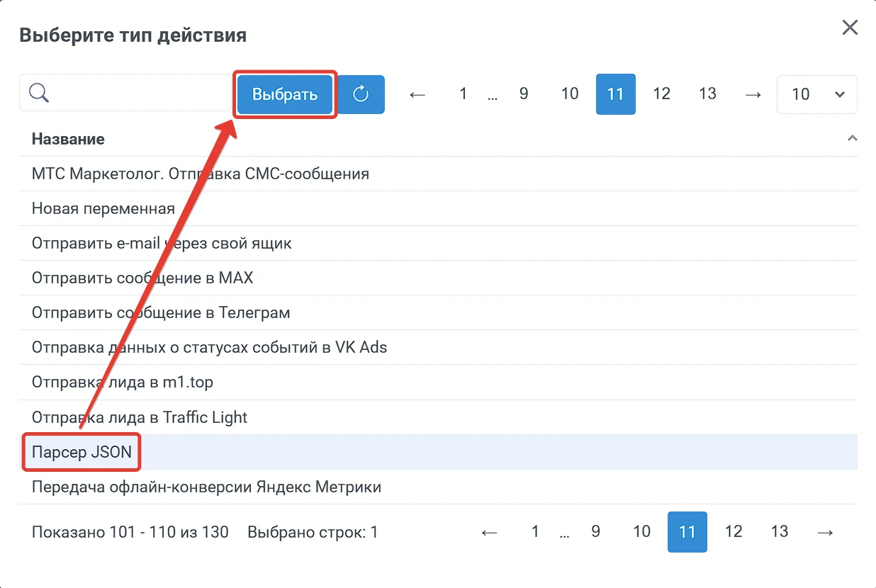
Task: Select Передача офлайн-конверсии Яндекс Метрики row
Action: pyautogui.click(x=438, y=487)
